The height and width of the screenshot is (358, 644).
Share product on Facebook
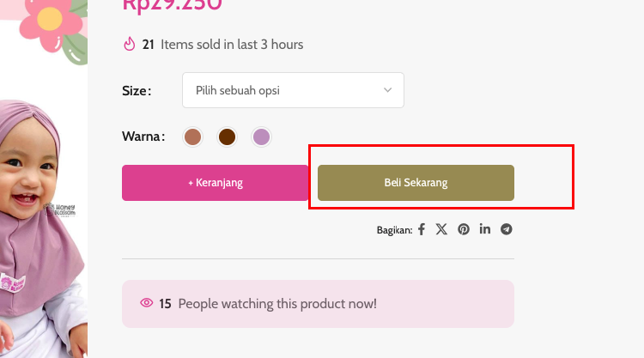pyautogui.click(x=422, y=229)
